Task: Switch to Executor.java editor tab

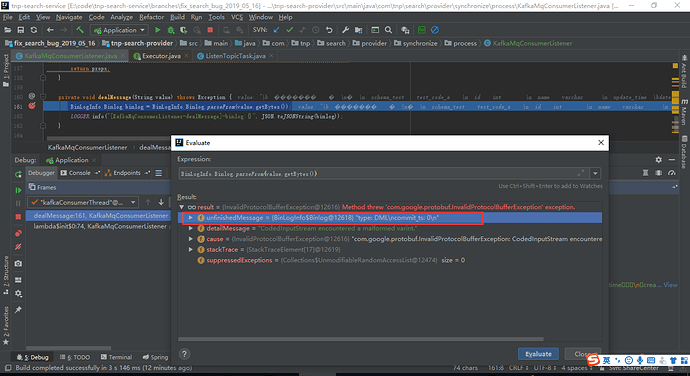Action: pyautogui.click(x=161, y=56)
